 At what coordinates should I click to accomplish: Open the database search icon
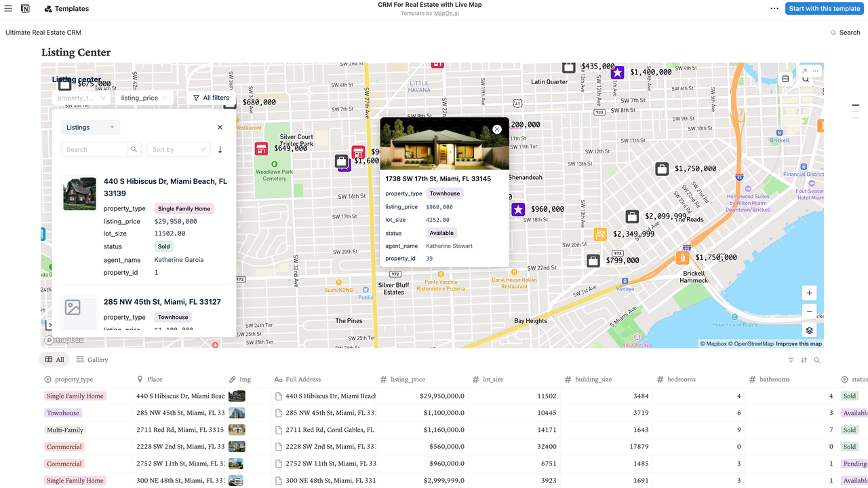tap(817, 360)
